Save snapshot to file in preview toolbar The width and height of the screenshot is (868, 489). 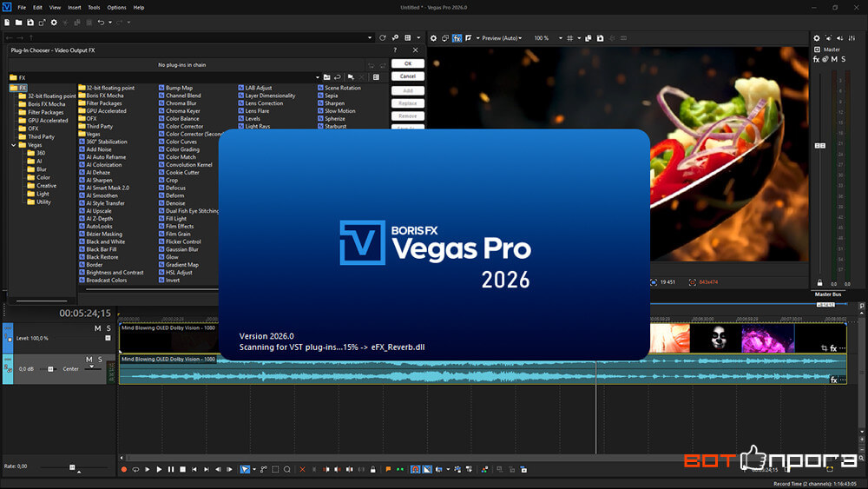[x=600, y=38]
